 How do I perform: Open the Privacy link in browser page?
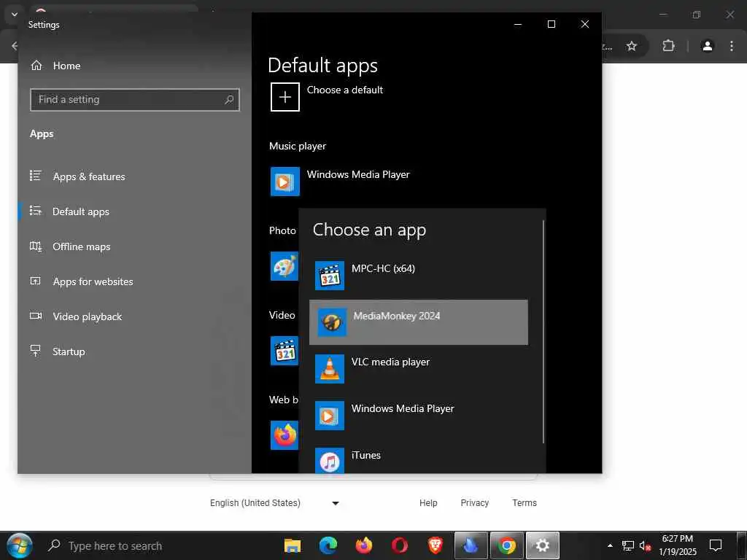click(x=474, y=503)
